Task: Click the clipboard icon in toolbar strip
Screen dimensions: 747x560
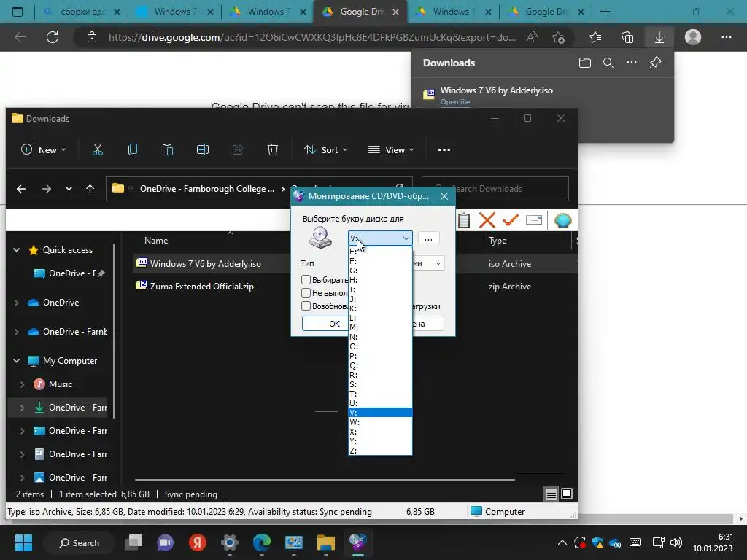Action: (463, 220)
